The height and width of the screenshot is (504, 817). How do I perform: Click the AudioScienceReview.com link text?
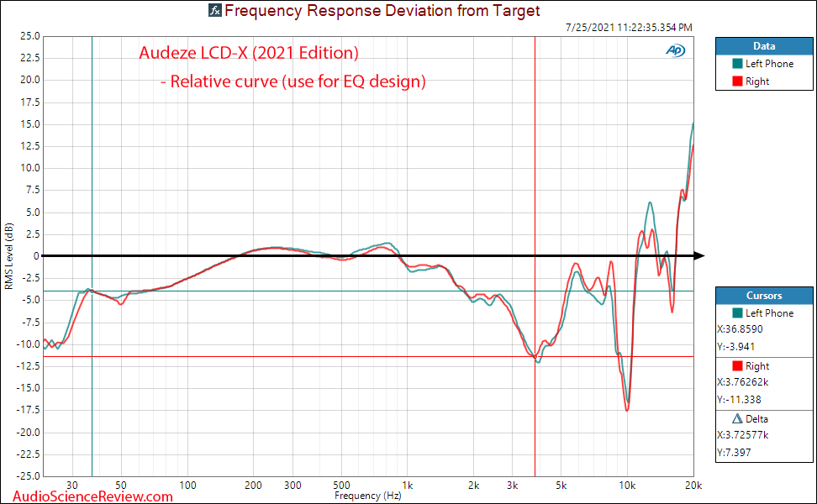coord(92,496)
